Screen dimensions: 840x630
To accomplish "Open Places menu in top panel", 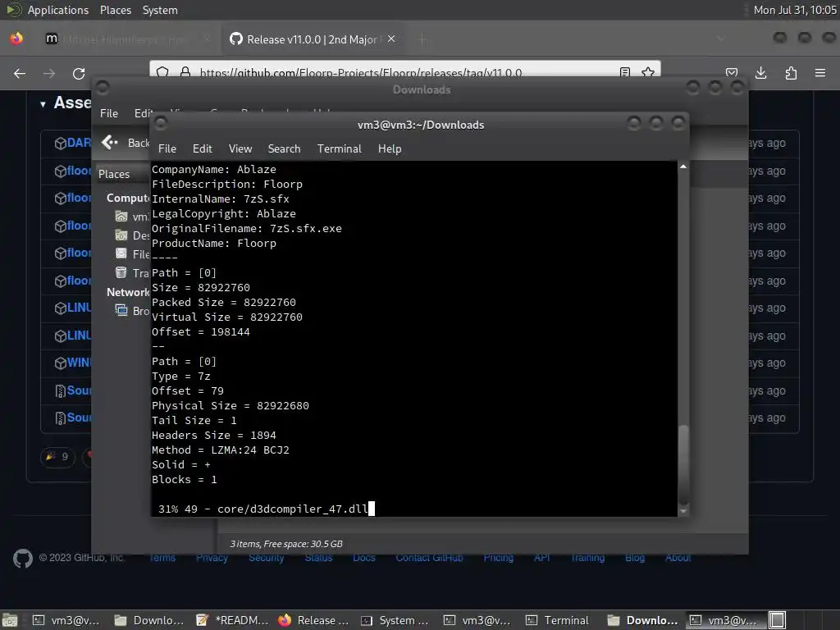I will 115,10.
